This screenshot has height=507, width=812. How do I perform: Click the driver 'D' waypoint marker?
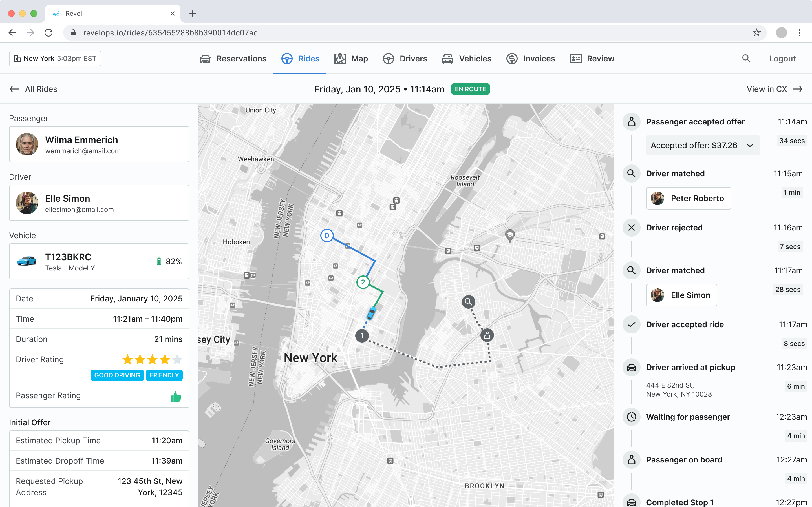click(x=326, y=235)
